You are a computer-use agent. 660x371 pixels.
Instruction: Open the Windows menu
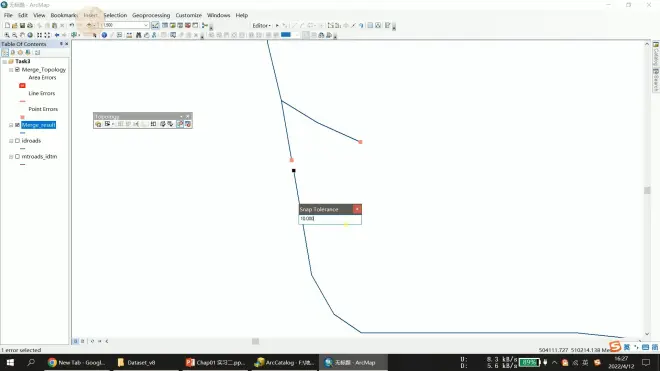218,15
